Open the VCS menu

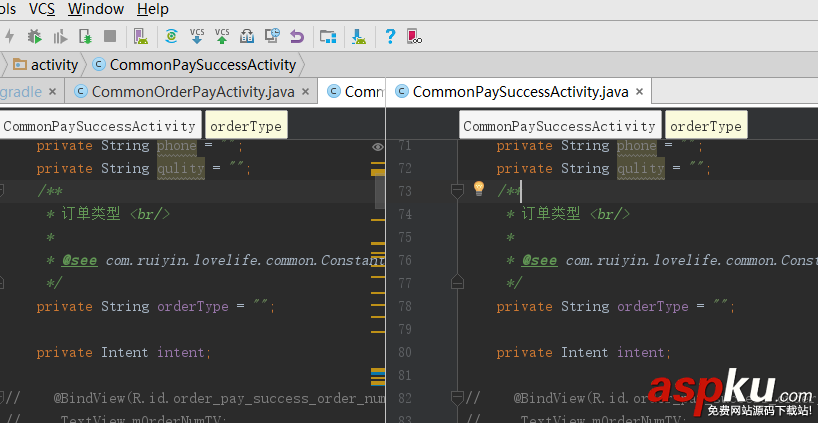[x=42, y=9]
